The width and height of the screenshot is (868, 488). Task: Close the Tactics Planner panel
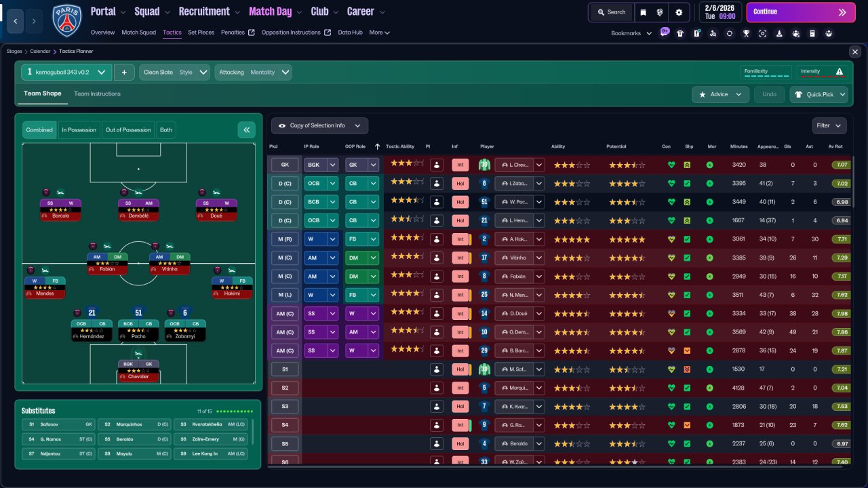pos(854,52)
